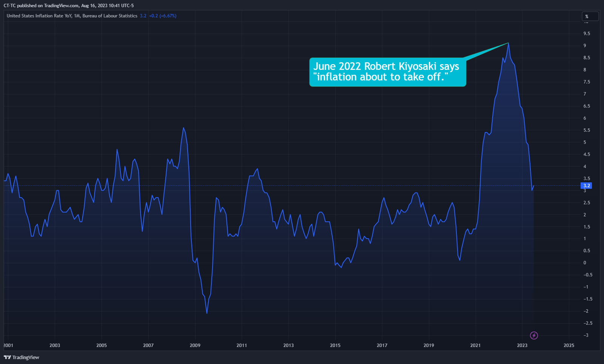Click the TradingView text beside the logo
Viewport: 604px width, 364px height.
[26, 357]
